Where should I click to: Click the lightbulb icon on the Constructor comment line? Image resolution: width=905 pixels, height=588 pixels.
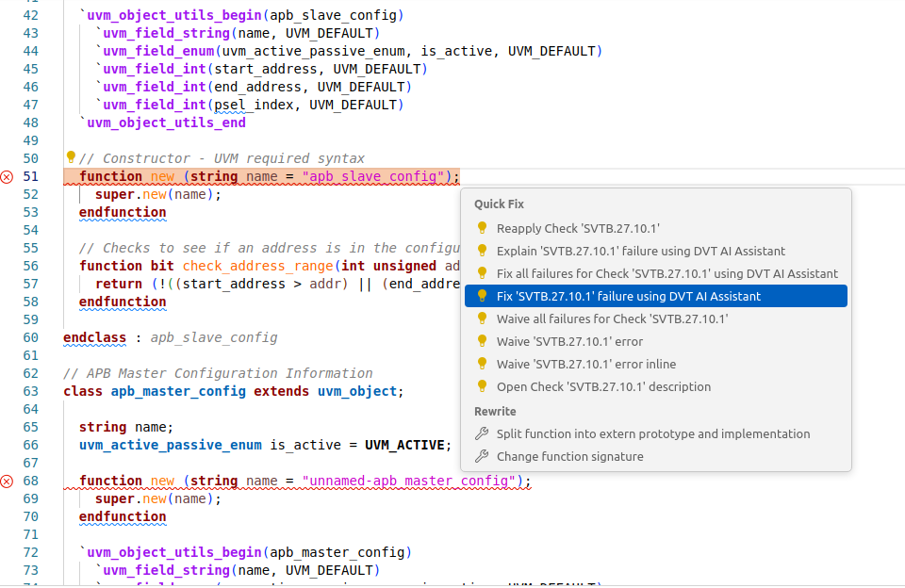[70, 157]
